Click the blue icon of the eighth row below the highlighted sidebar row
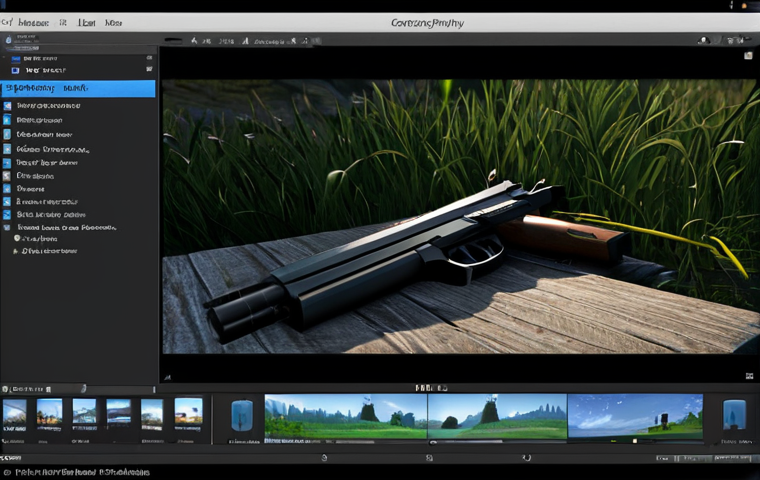The width and height of the screenshot is (760, 480). 7,201
